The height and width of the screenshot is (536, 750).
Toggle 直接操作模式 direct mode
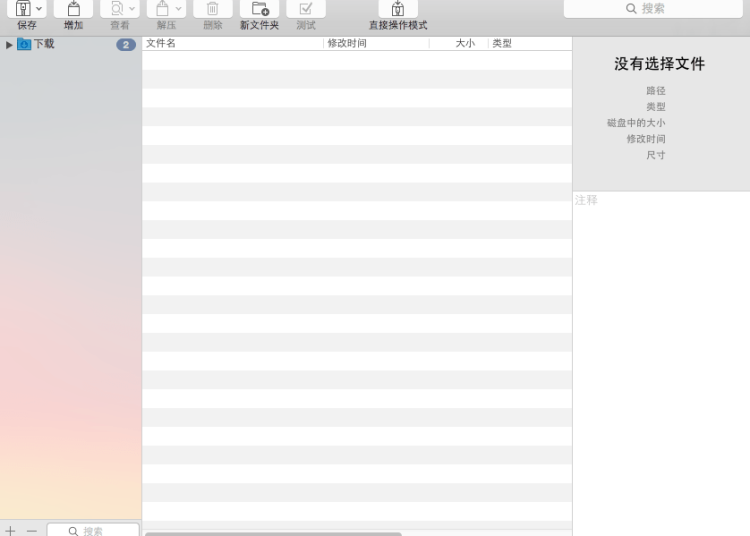[x=397, y=9]
